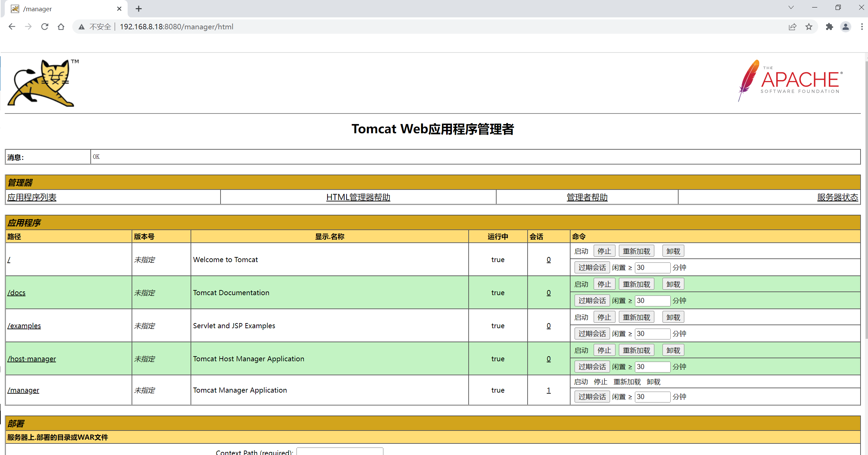
Task: Reload the /examples application with 重新加载
Action: (x=636, y=317)
